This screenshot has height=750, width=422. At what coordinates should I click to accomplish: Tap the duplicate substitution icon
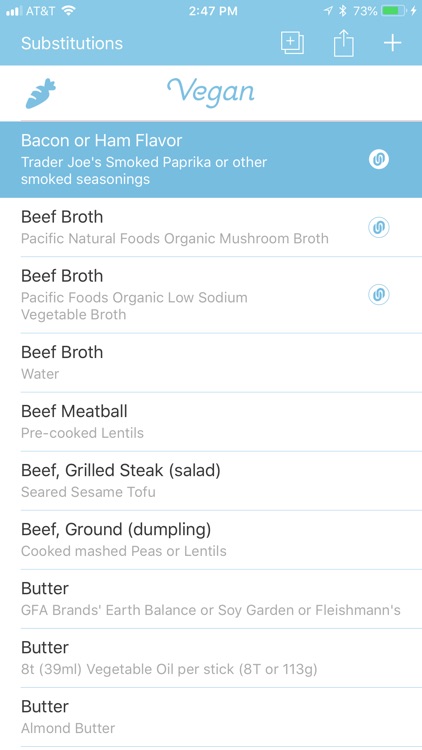(292, 43)
